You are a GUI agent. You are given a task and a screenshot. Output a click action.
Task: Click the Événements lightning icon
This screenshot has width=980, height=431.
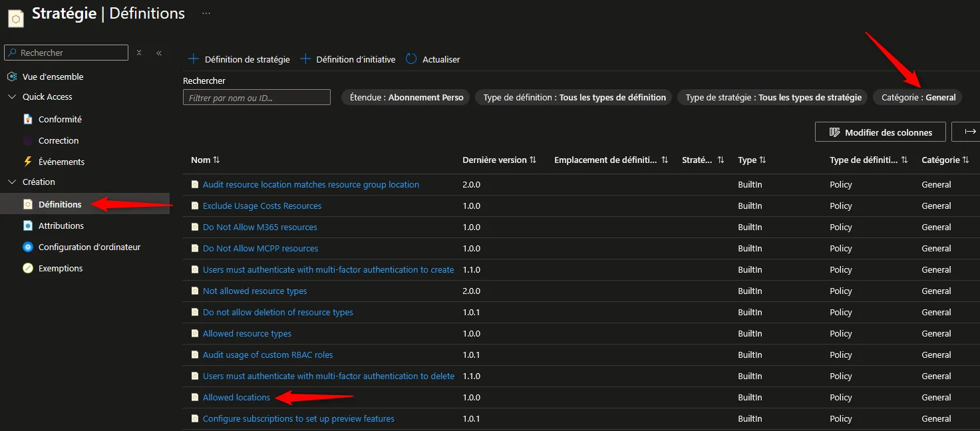click(28, 162)
